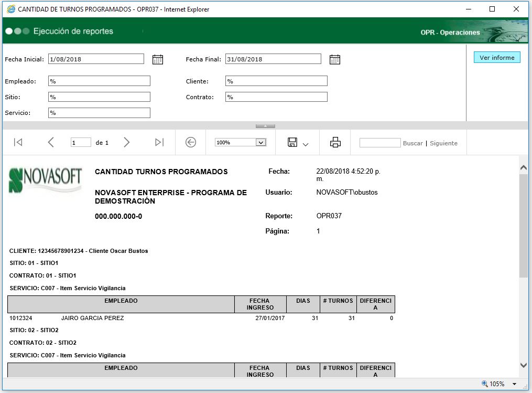Click the Siguiente find next link
Image resolution: width=532 pixels, height=393 pixels.
pyautogui.click(x=443, y=143)
